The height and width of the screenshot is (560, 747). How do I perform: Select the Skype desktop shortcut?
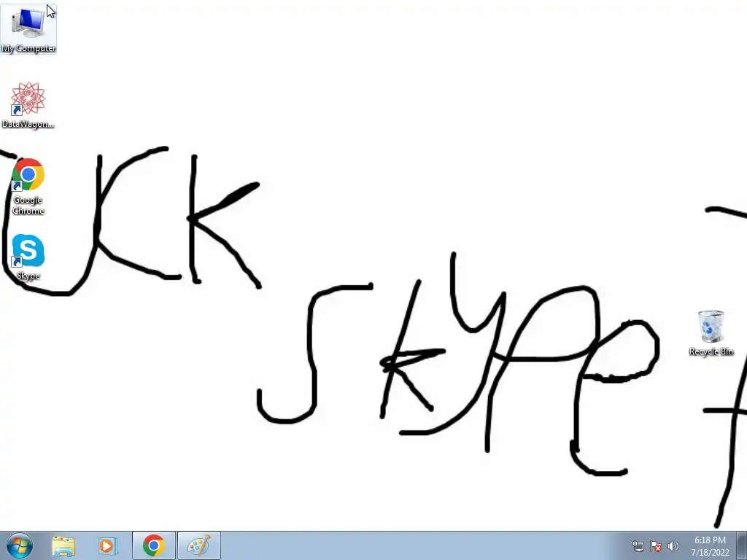click(x=28, y=257)
